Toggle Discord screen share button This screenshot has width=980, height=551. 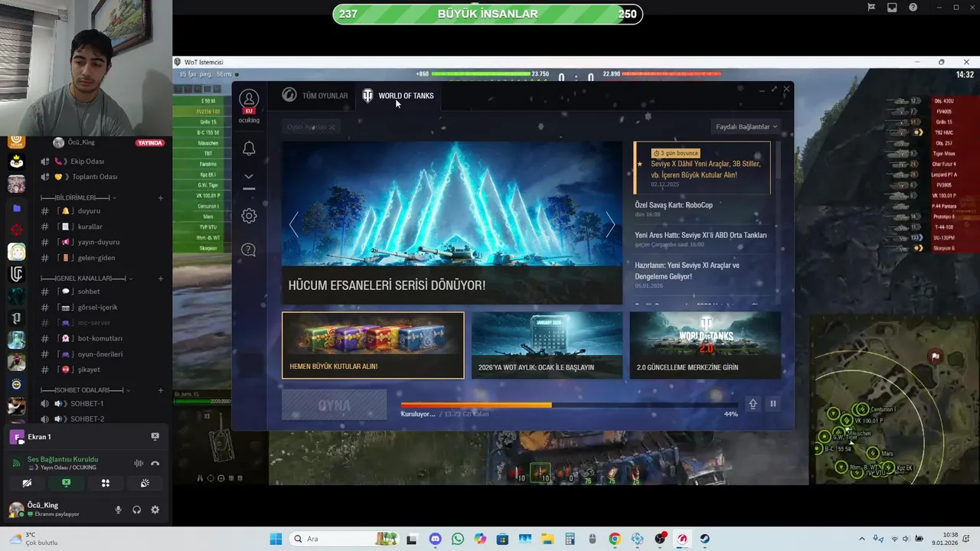click(x=66, y=483)
